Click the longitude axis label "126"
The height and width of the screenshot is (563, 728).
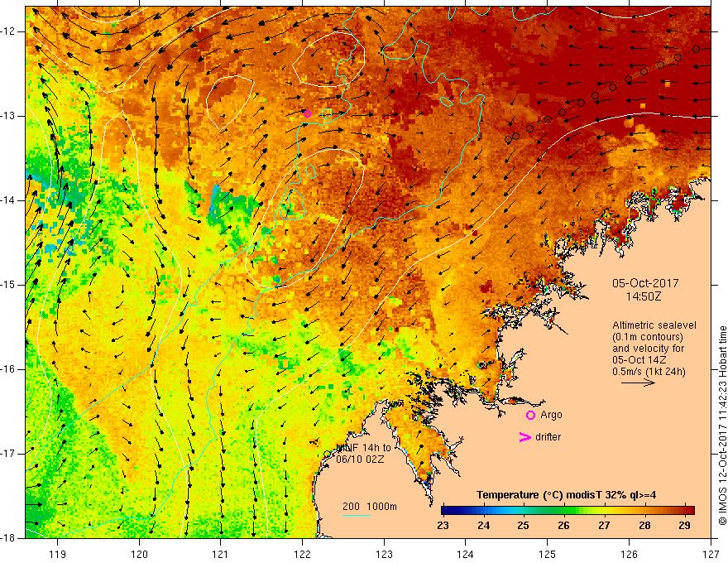click(629, 554)
